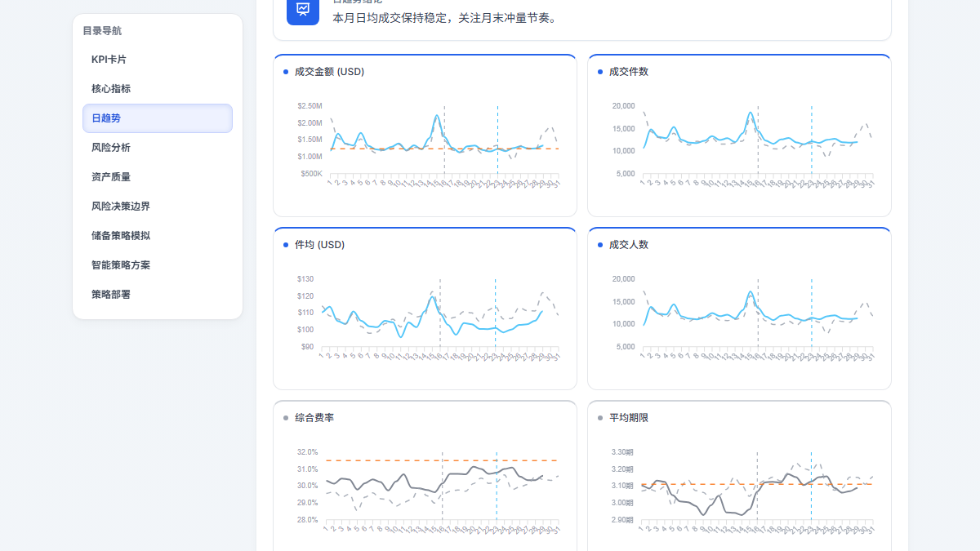This screenshot has width=980, height=551.
Task: Click the blue dot beside 成交金额
Action: [286, 72]
